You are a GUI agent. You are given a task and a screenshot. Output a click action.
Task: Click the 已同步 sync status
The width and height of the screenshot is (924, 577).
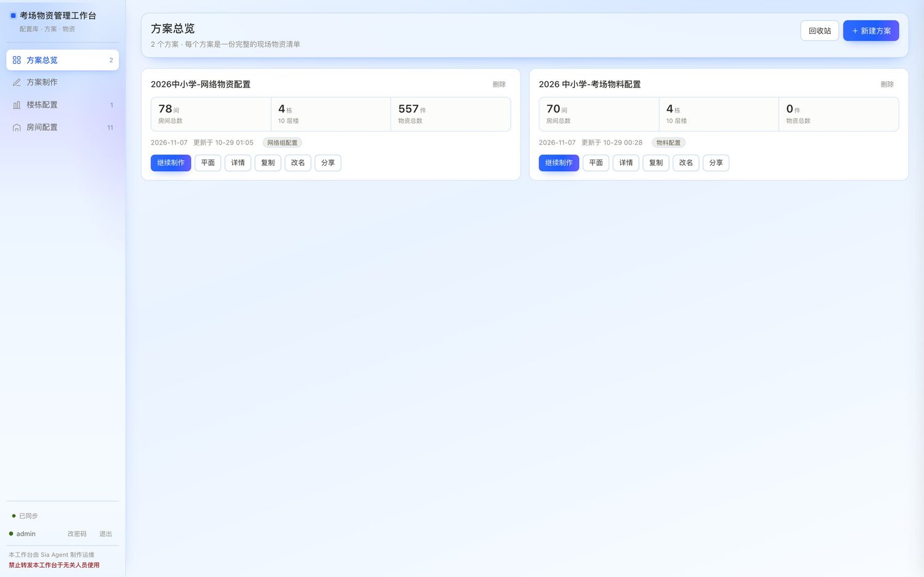tap(25, 516)
